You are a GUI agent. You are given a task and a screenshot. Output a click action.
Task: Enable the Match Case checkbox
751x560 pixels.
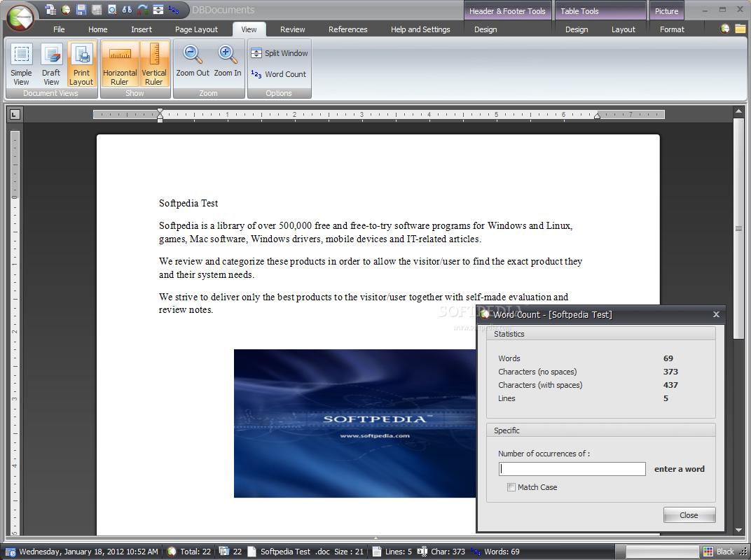pyautogui.click(x=511, y=487)
